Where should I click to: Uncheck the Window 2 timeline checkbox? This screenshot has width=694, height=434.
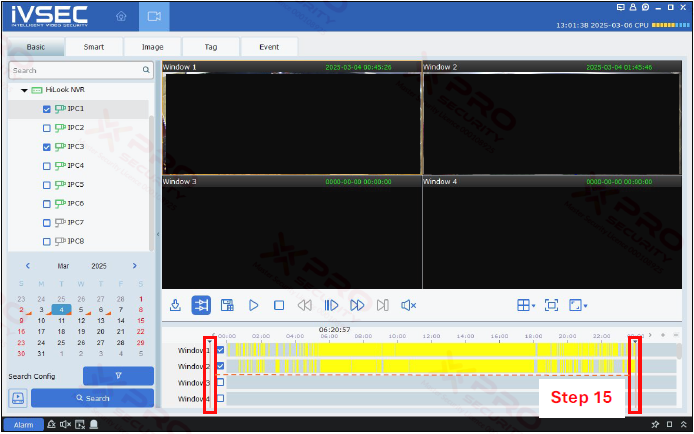coord(220,366)
